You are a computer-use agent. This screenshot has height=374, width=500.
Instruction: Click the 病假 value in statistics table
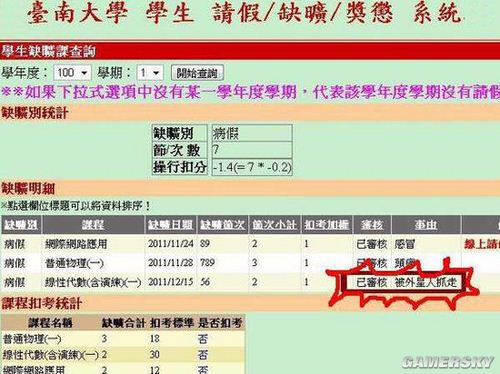pos(226,134)
